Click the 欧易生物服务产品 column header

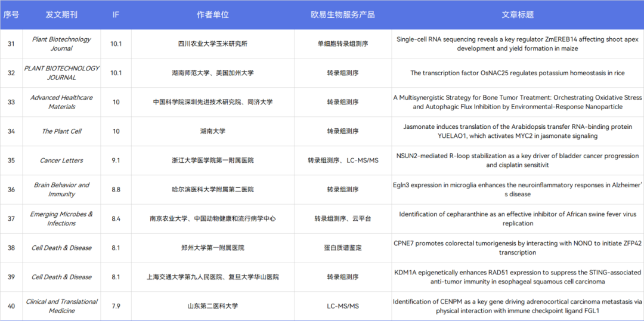[342, 15]
